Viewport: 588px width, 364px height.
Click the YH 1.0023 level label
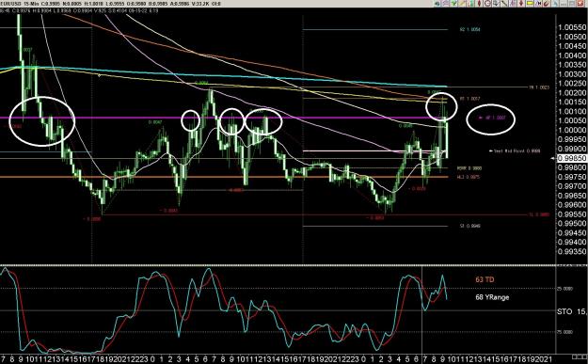click(x=539, y=87)
